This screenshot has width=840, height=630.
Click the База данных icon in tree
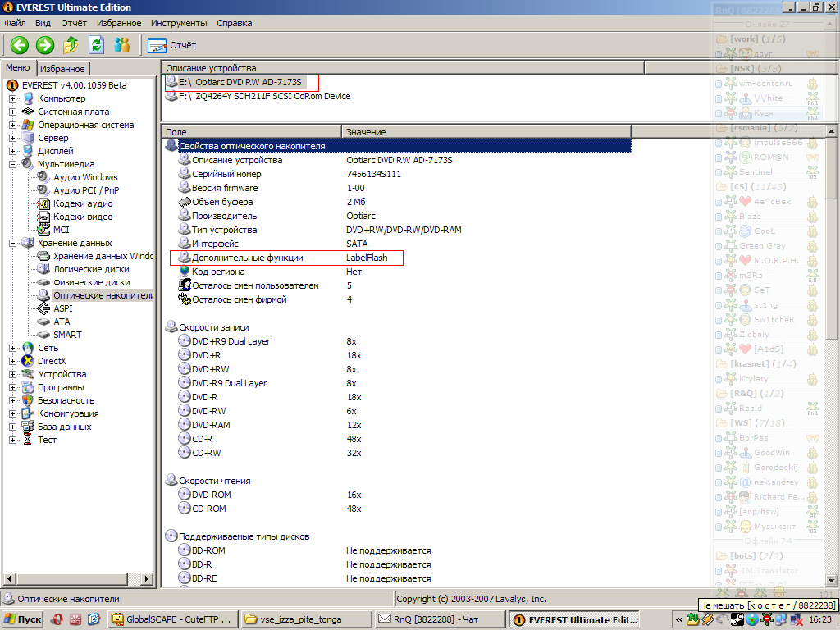point(28,427)
